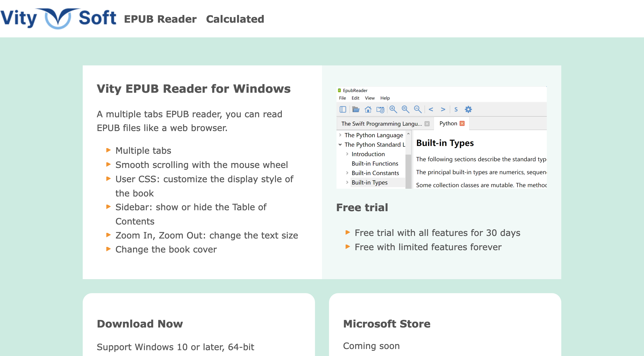Expand the Introduction tree node arrow
The image size is (644, 356).
(x=347, y=154)
